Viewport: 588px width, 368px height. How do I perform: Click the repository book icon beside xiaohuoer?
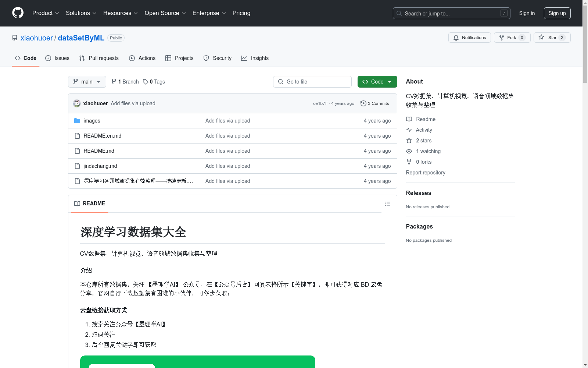pyautogui.click(x=15, y=38)
